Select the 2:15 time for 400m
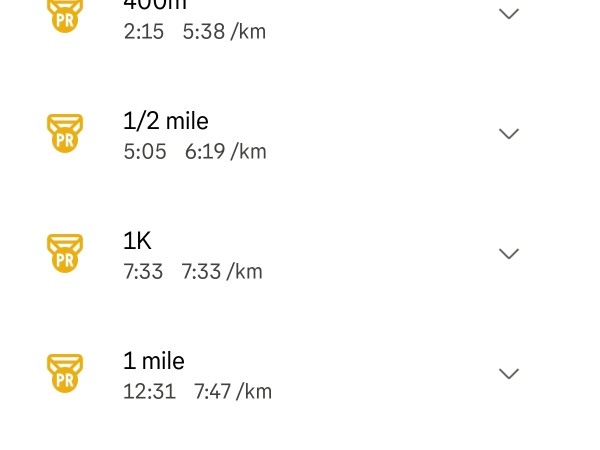600x450 pixels. pos(143,32)
